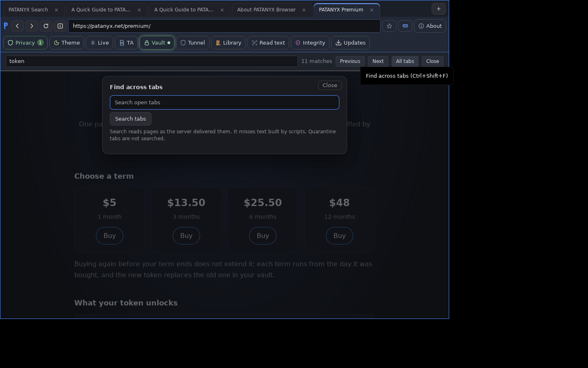Buy the $25.50 six months term

[x=263, y=236]
